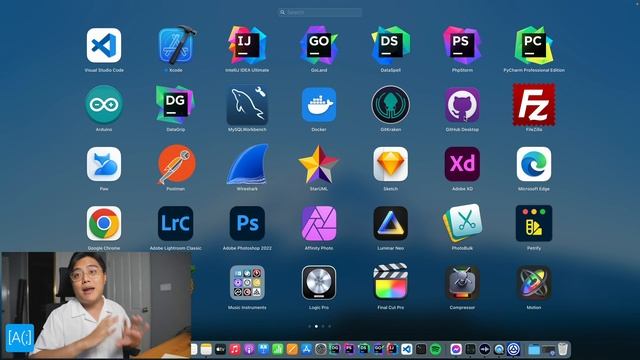The image size is (640, 360).
Task: Open IntelliJ IDEA Ultimate in Launchpad grid
Action: [x=247, y=45]
